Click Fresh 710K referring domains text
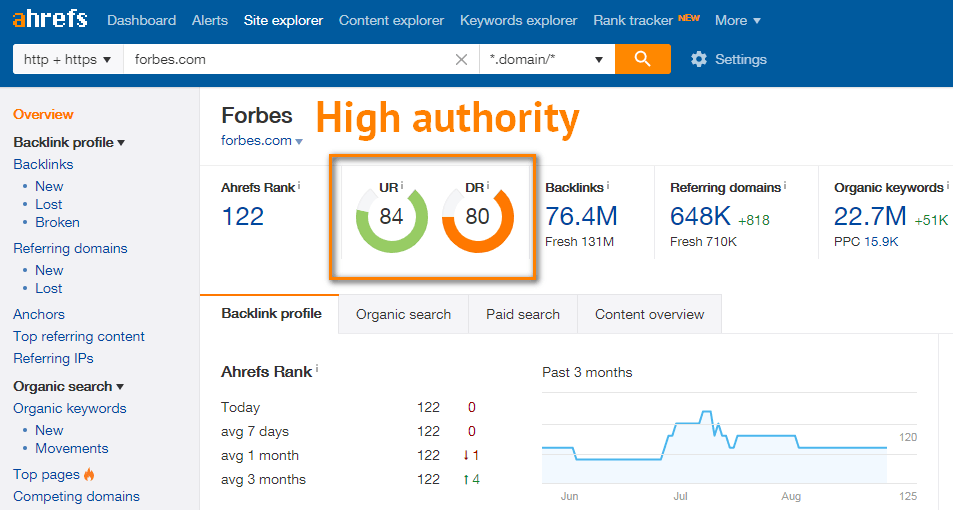Image resolution: width=953 pixels, height=510 pixels. pyautogui.click(x=703, y=242)
